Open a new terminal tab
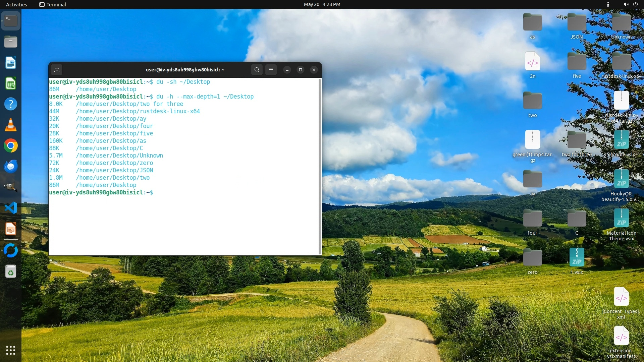Screen dimensions: 644x362 [x=57, y=70]
